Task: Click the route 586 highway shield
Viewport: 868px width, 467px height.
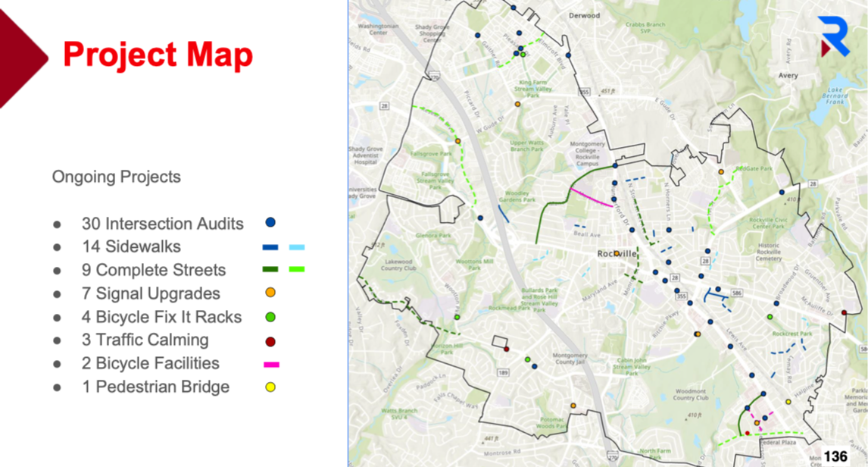Action: click(x=735, y=292)
